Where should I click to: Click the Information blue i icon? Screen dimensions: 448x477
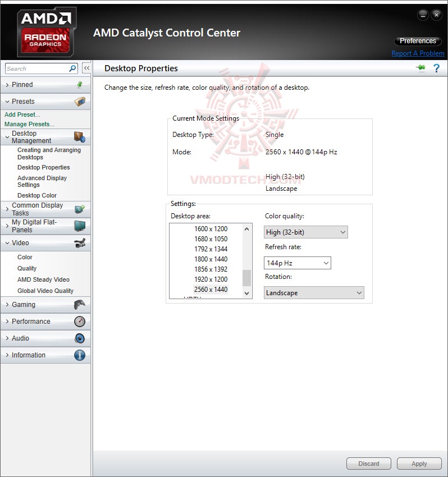click(x=80, y=355)
